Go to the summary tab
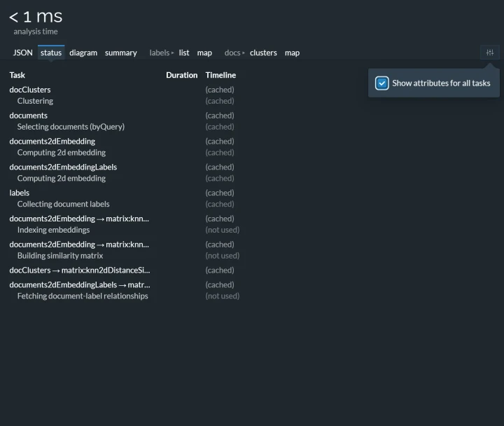The width and height of the screenshot is (504, 426). pyautogui.click(x=121, y=53)
